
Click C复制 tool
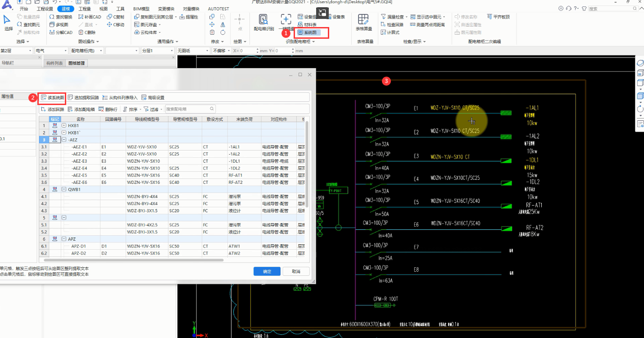pyautogui.click(x=115, y=17)
